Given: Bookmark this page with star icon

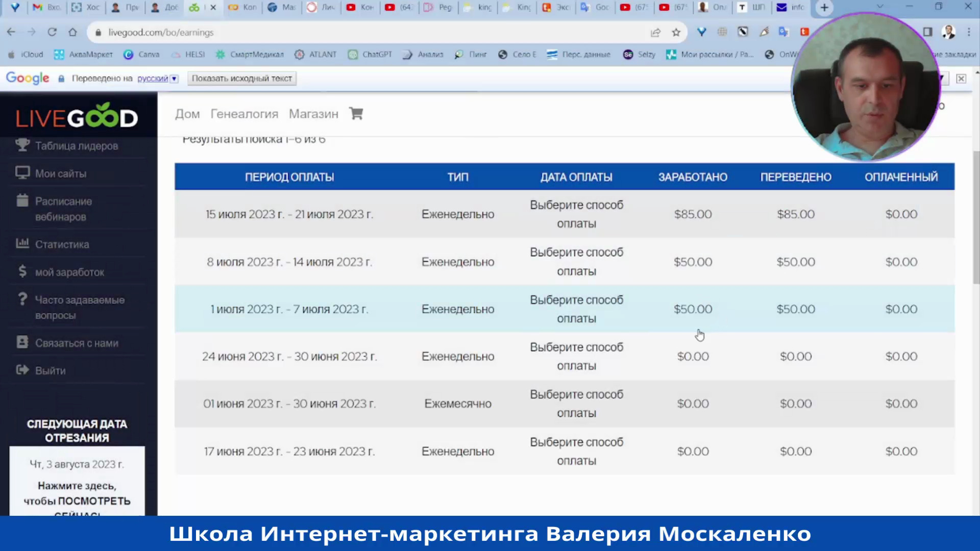Looking at the screenshot, I should point(676,32).
